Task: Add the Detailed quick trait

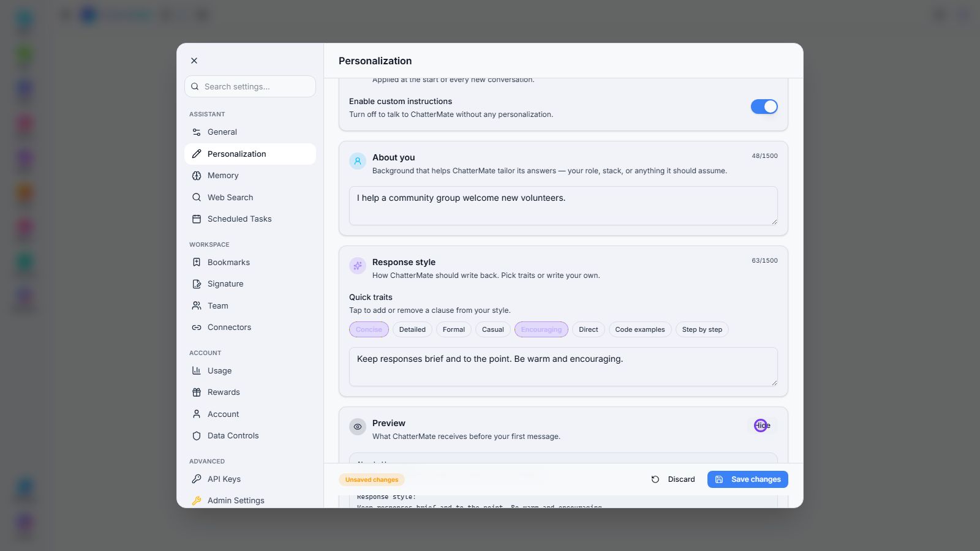Action: (x=412, y=329)
